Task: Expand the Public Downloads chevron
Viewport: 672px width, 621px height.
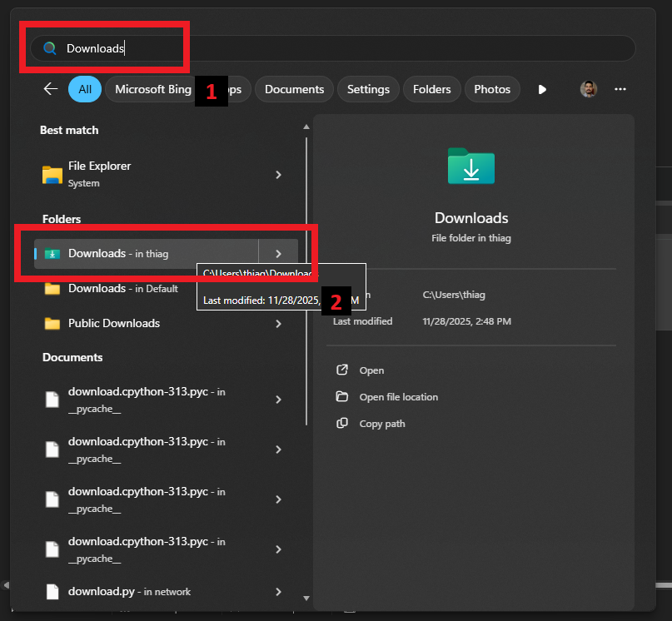Action: (x=279, y=324)
